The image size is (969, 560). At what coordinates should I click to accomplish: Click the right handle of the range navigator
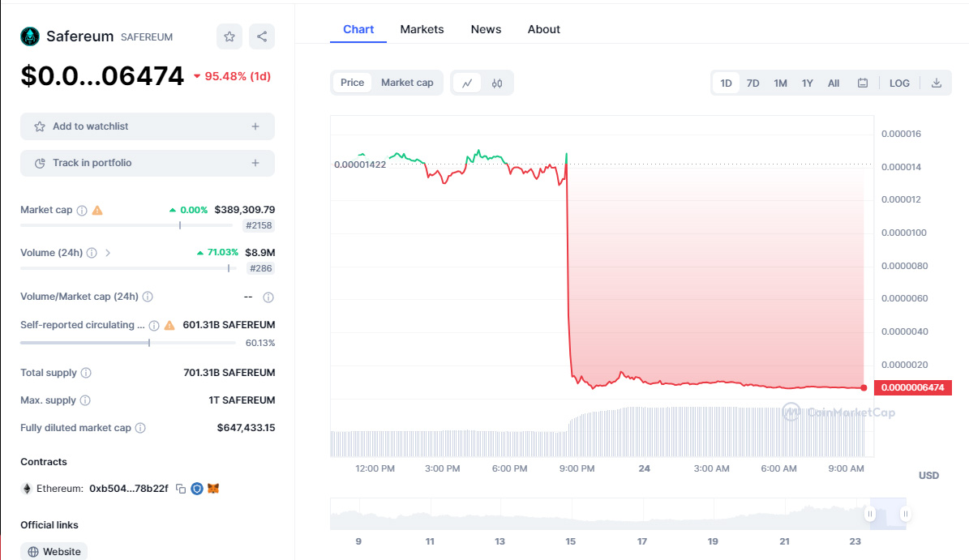(x=906, y=514)
